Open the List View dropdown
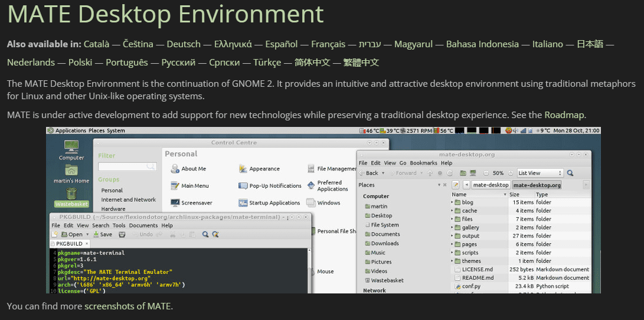This screenshot has height=320, width=644. coord(540,173)
